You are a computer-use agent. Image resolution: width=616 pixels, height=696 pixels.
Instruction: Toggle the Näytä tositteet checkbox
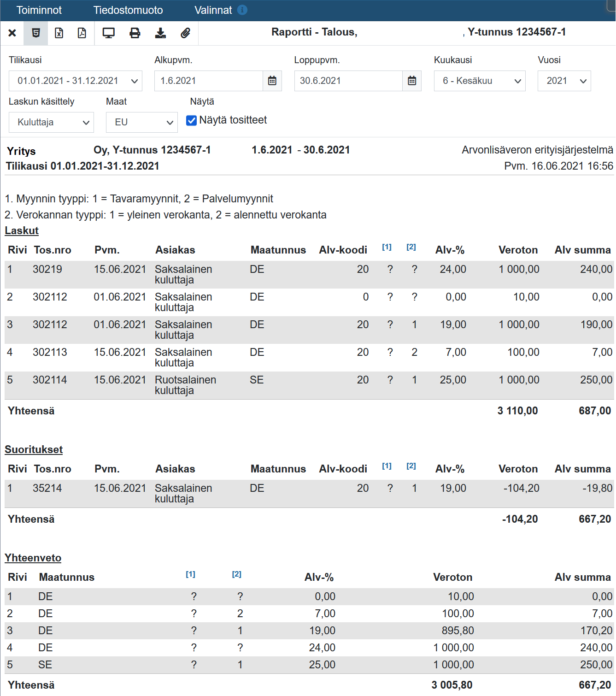click(x=191, y=120)
